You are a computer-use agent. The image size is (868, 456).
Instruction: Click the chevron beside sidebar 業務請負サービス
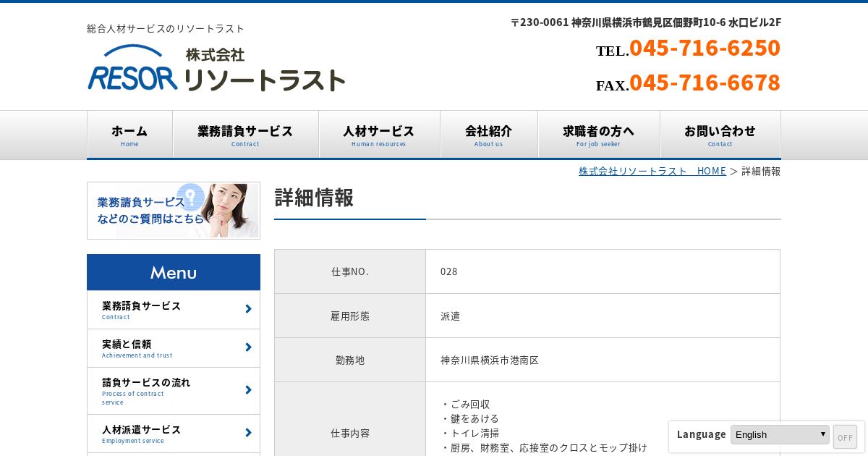(x=248, y=309)
